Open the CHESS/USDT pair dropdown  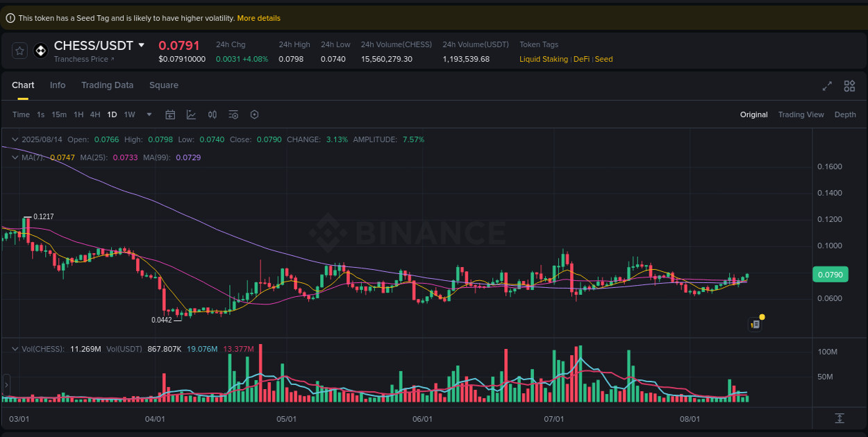pos(142,45)
